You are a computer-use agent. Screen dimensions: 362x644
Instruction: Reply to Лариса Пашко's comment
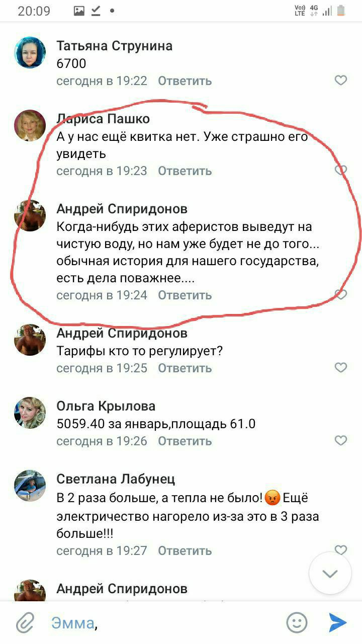click(185, 171)
